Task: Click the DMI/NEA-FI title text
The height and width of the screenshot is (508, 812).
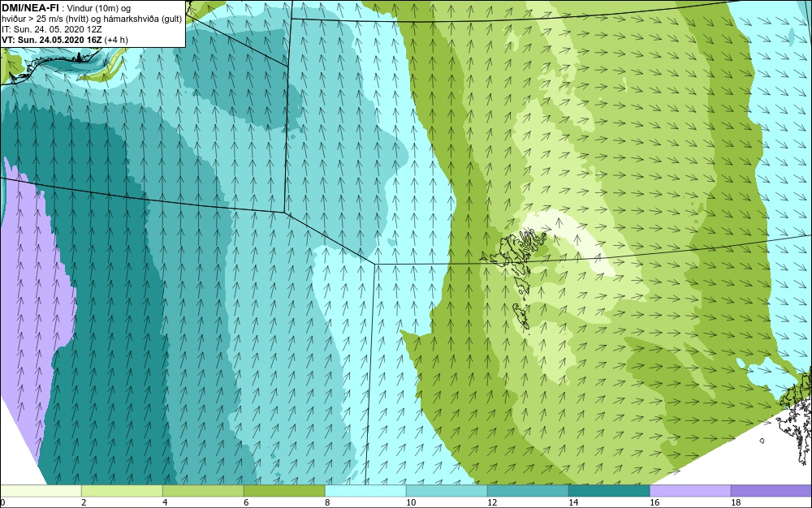Action: [30, 8]
